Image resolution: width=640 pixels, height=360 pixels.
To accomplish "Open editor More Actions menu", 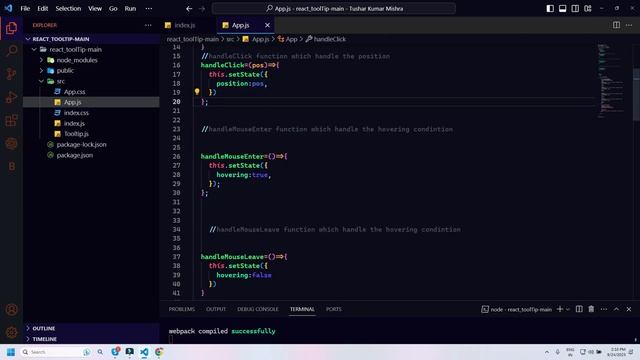I will [629, 25].
